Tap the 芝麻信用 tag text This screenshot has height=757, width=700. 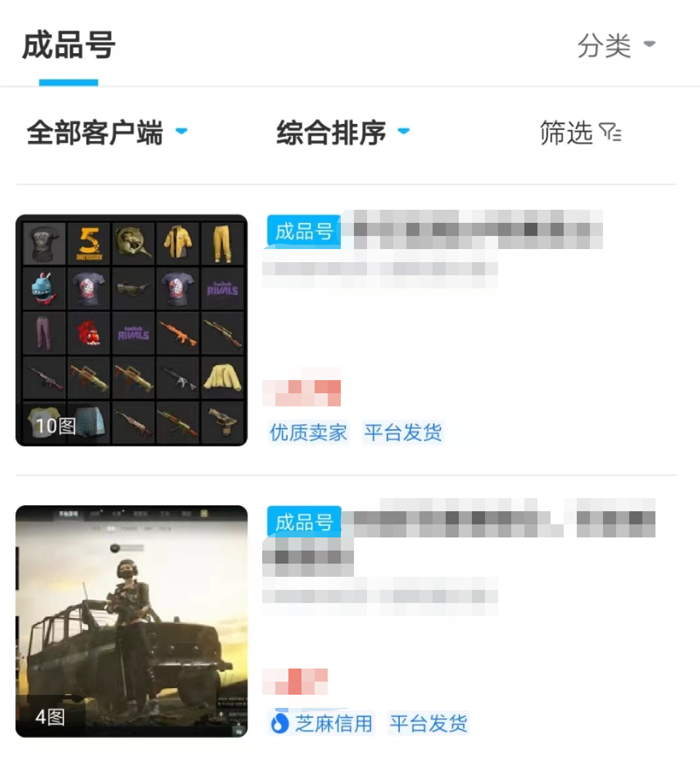pyautogui.click(x=334, y=724)
